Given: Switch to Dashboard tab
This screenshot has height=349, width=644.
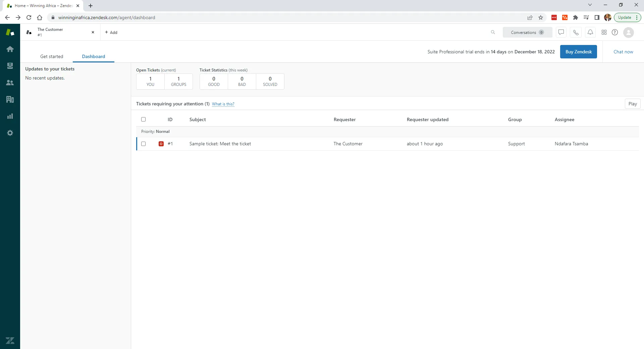Looking at the screenshot, I should (94, 56).
